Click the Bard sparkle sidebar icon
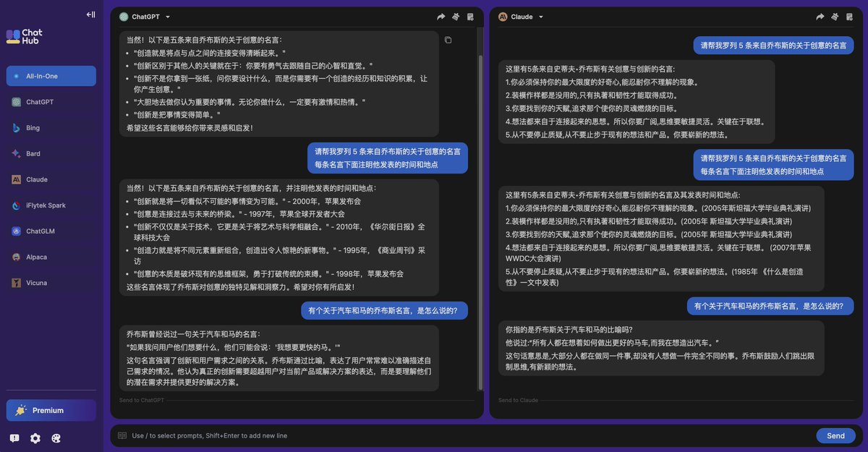Viewport: 868px width, 452px height. pos(16,154)
